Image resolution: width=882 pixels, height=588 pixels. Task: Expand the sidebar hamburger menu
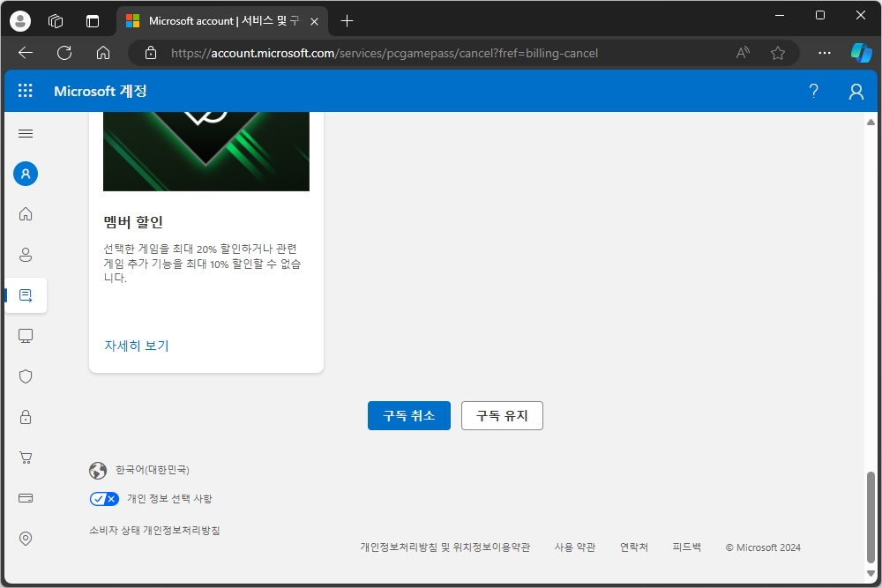(x=26, y=133)
